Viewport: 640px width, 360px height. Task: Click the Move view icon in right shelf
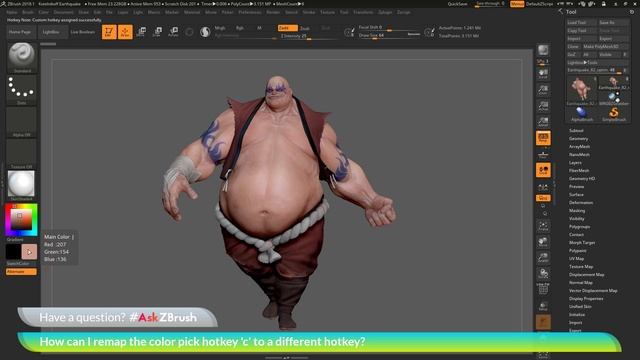(x=543, y=242)
